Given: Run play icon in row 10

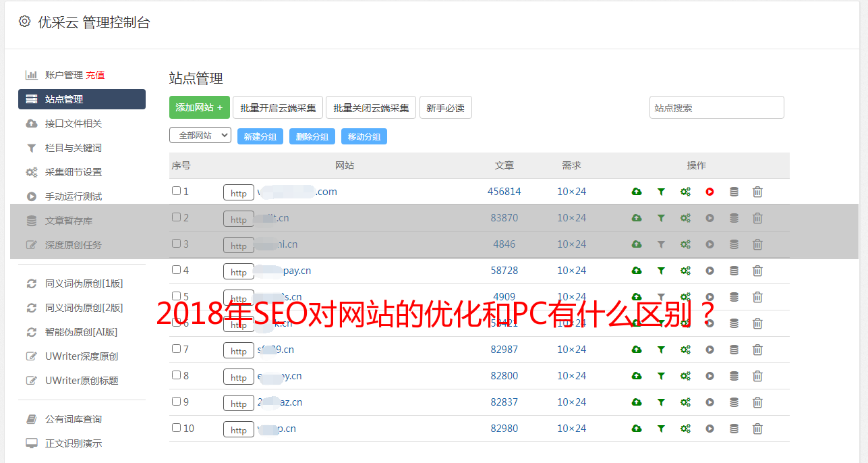Looking at the screenshot, I should [x=710, y=429].
